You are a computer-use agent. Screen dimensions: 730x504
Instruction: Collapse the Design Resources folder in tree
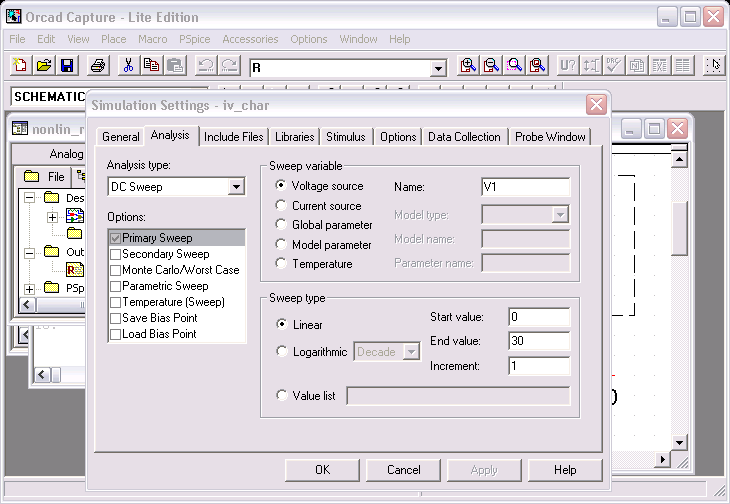29,198
